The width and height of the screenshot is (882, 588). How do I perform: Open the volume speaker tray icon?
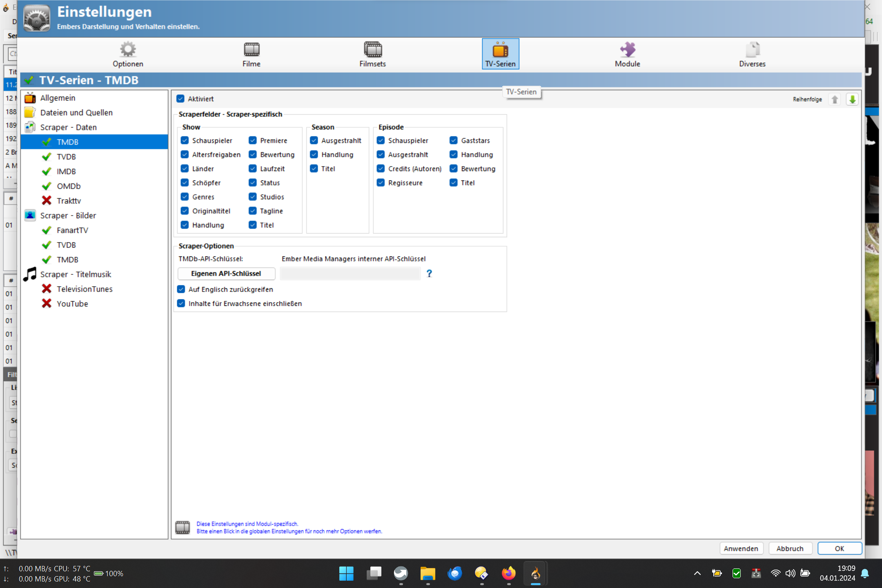point(790,573)
